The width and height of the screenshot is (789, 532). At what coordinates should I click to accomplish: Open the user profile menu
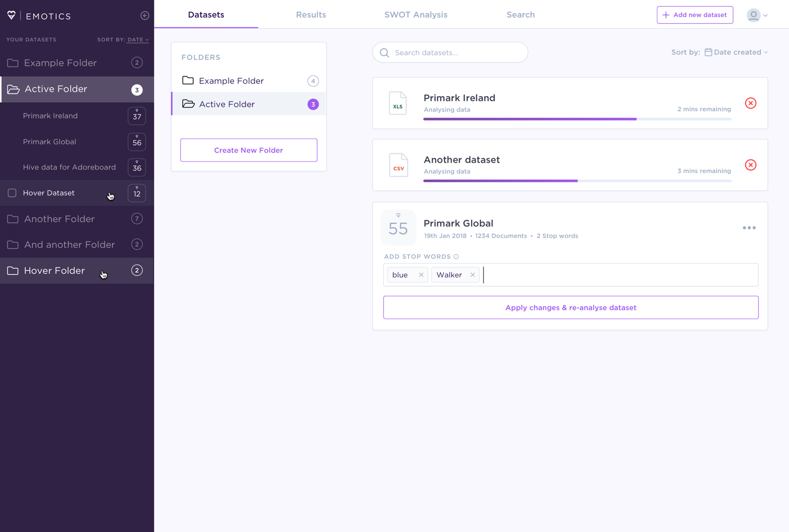[757, 15]
